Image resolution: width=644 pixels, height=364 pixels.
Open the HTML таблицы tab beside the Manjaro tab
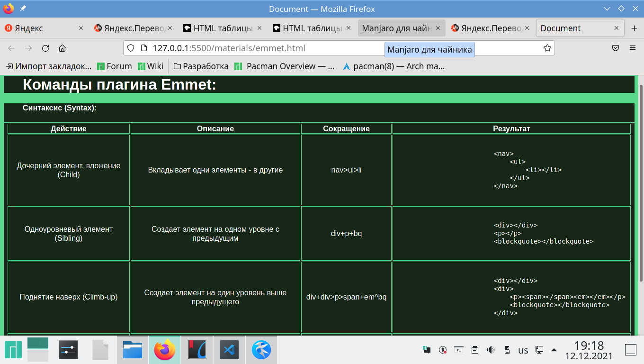(x=312, y=28)
